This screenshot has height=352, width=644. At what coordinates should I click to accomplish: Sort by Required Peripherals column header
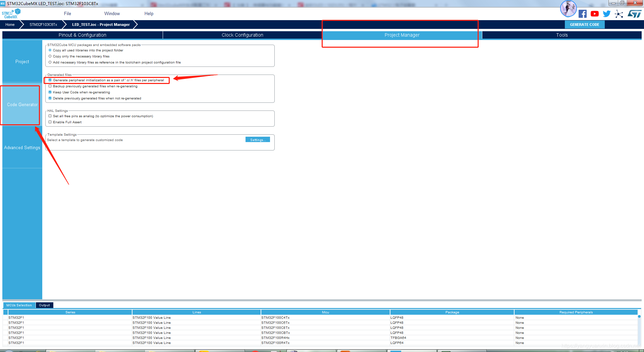(x=576, y=312)
